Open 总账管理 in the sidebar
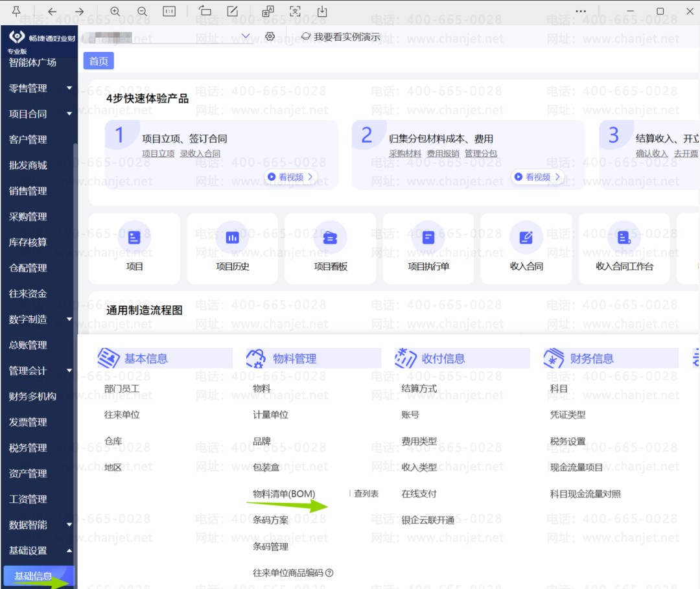The height and width of the screenshot is (589, 700). pyautogui.click(x=28, y=345)
